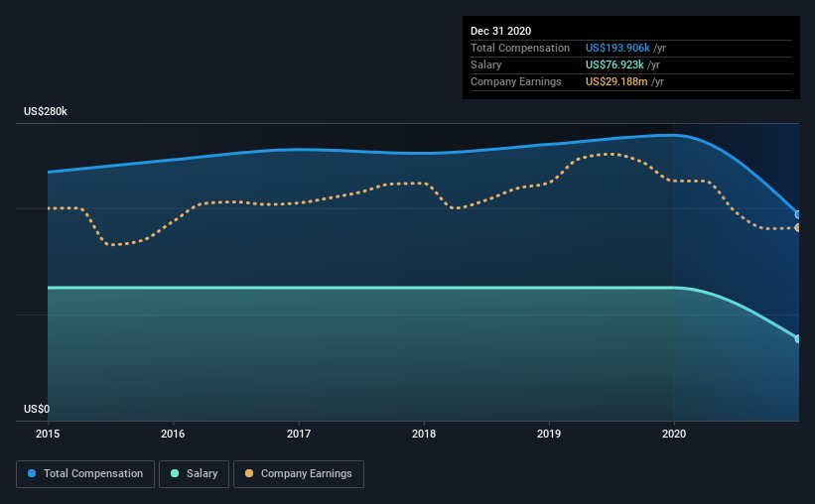This screenshot has height=504, width=815.
Task: Click the US$76.923k salary value
Action: coord(614,64)
